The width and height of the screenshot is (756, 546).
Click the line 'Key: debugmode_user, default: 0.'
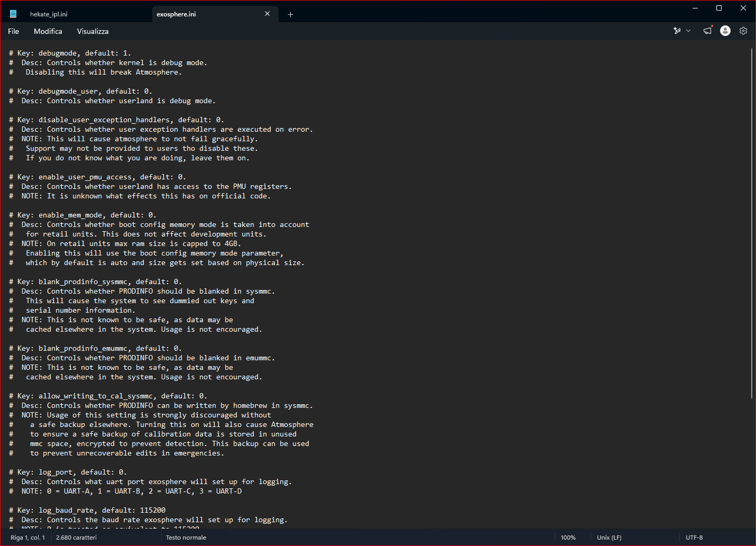coord(80,92)
